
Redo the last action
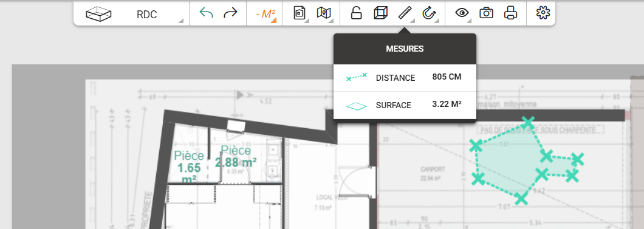coord(230,13)
